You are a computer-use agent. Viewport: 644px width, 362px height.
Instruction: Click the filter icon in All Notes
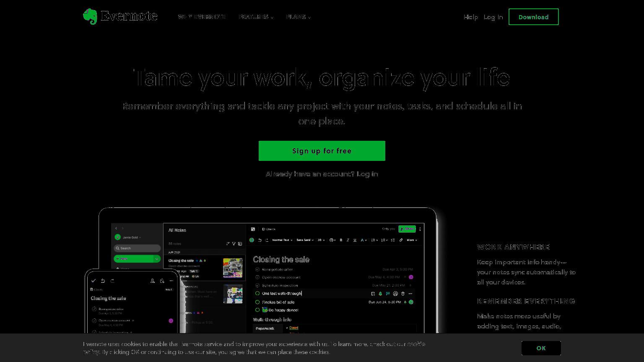[x=234, y=243]
